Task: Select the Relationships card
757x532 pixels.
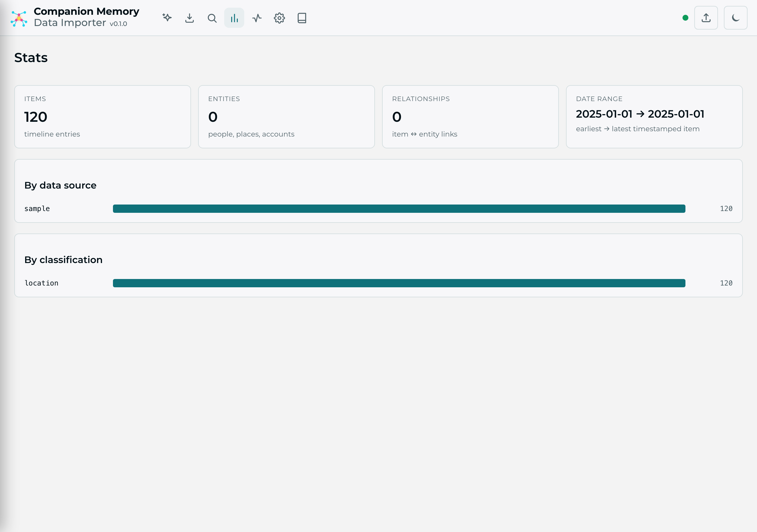Action: tap(470, 117)
